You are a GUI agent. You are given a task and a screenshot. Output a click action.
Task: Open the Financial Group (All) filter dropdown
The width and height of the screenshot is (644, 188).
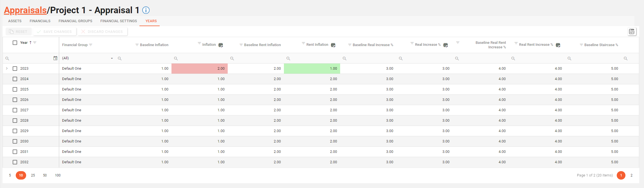[112, 58]
